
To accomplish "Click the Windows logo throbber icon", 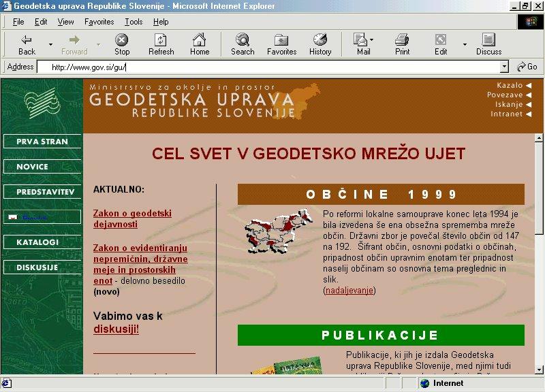I will (x=530, y=22).
